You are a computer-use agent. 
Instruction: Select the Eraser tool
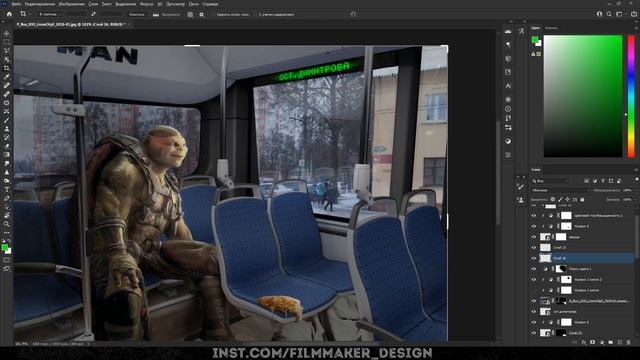[7, 146]
